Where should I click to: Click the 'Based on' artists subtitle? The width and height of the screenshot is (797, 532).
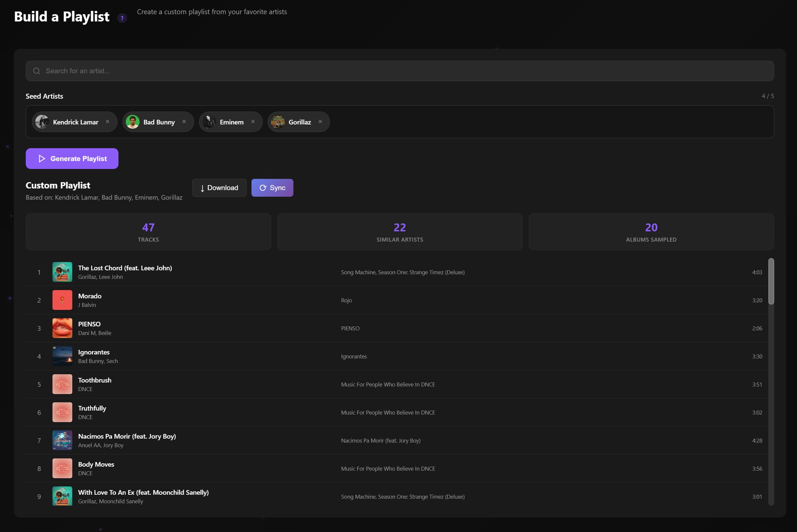[104, 197]
